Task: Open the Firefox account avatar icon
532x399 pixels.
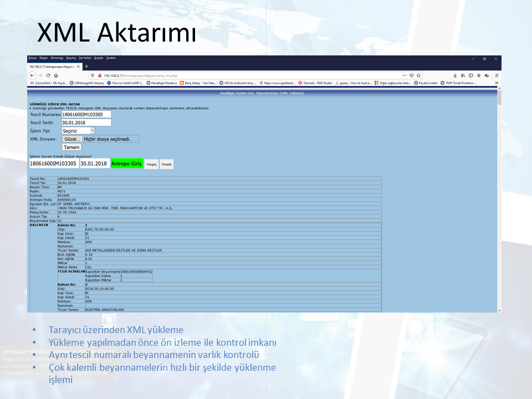Action: click(479, 75)
